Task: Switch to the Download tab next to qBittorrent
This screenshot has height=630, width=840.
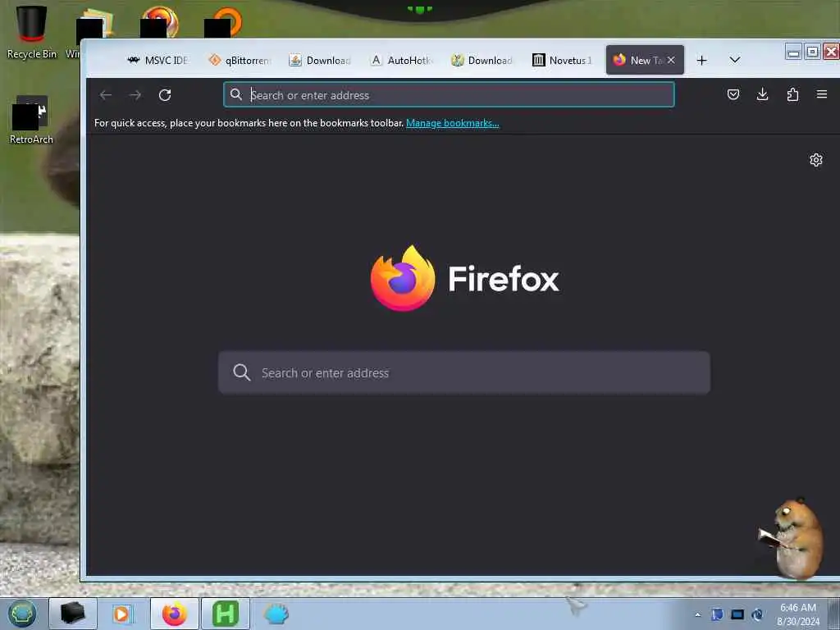Action: pos(321,60)
